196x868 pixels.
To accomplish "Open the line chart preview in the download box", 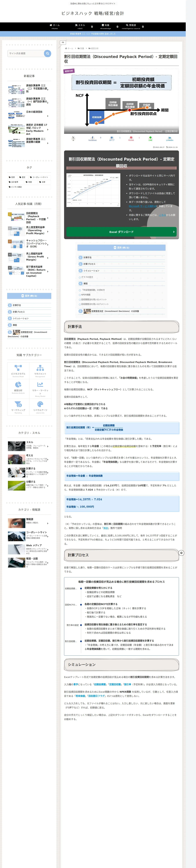I will click(93, 190).
